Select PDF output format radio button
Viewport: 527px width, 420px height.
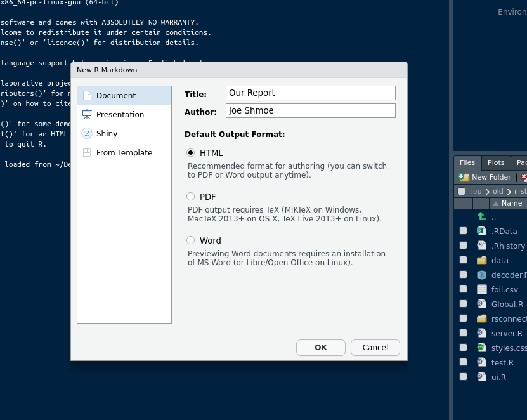191,197
